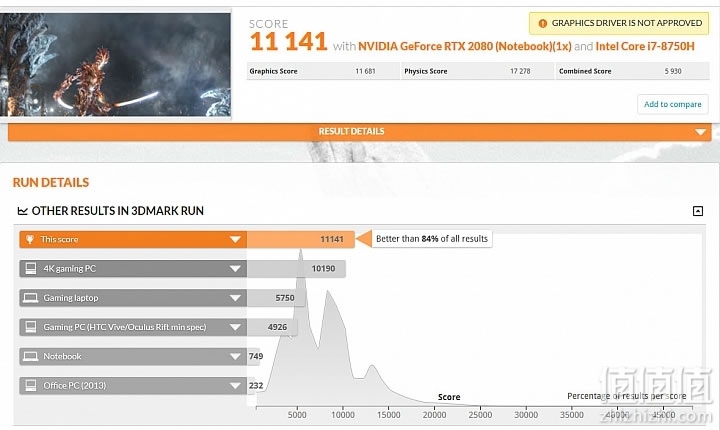Screen dimensions: 720x430
Task: Click the overall score value 11 141
Action: coord(288,42)
